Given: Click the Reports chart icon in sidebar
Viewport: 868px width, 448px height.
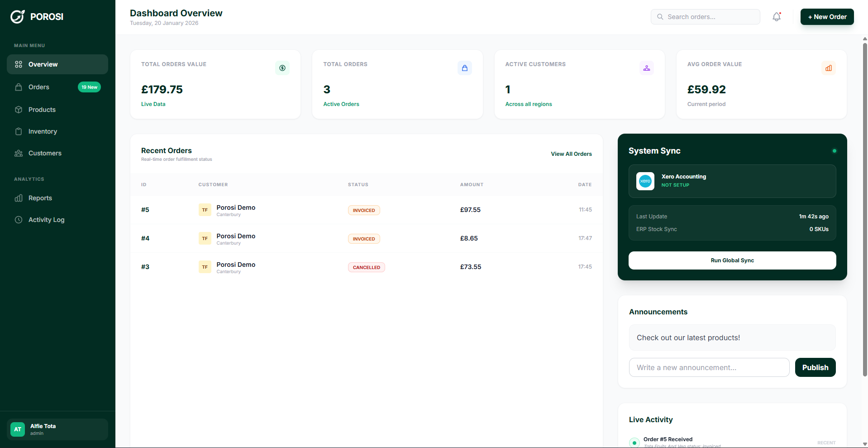Looking at the screenshot, I should 19,198.
